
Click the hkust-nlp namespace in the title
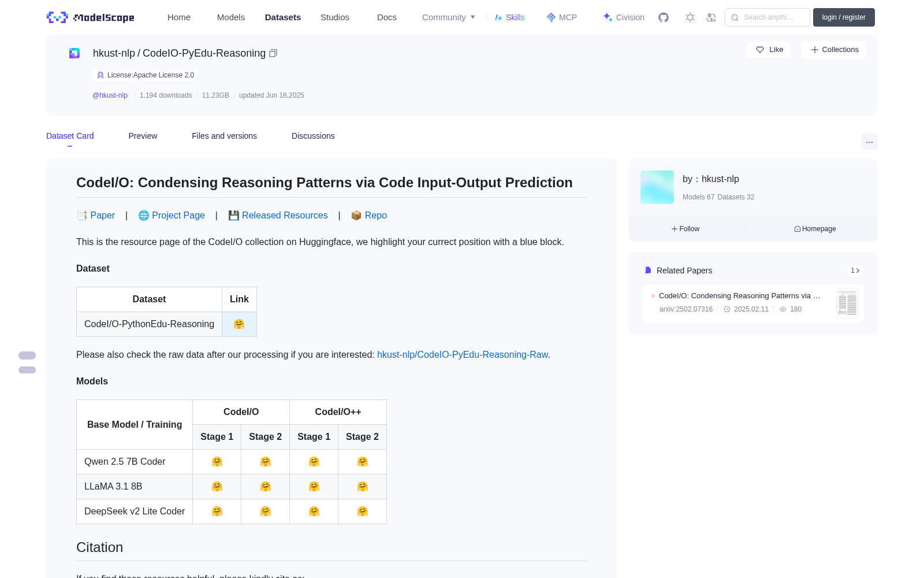pos(114,53)
